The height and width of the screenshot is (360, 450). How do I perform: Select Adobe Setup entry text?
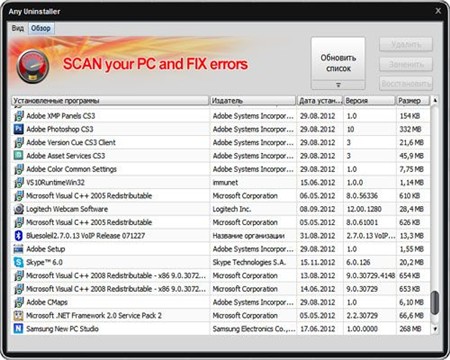46,249
